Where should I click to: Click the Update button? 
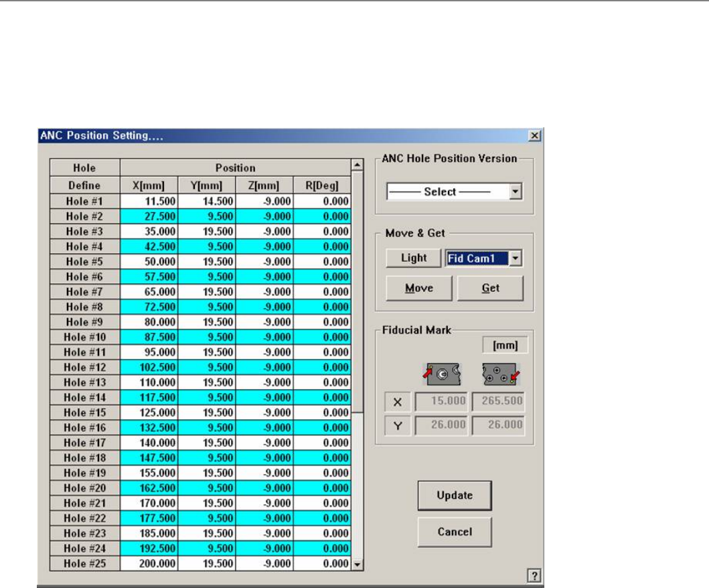pos(455,496)
